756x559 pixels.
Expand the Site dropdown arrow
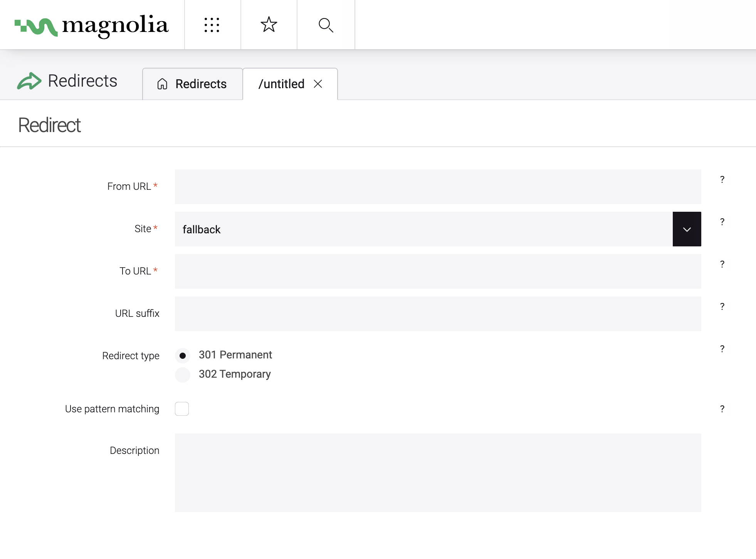point(687,229)
